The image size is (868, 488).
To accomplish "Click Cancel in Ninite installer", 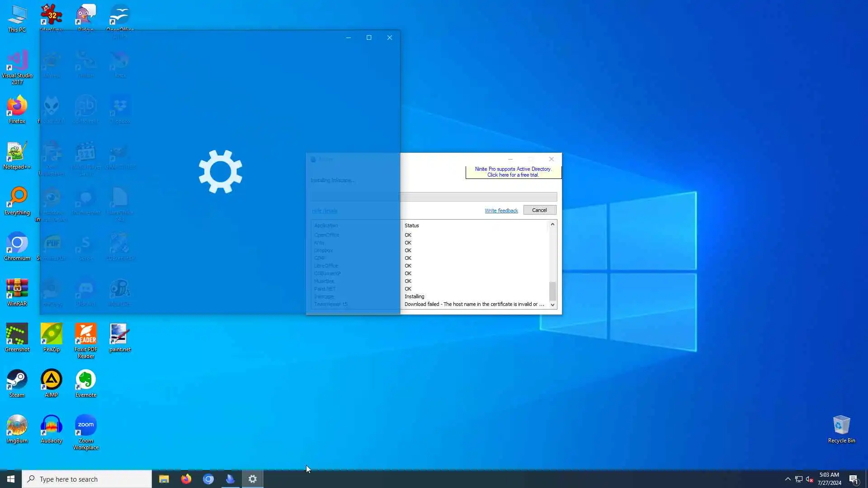I will point(539,210).
